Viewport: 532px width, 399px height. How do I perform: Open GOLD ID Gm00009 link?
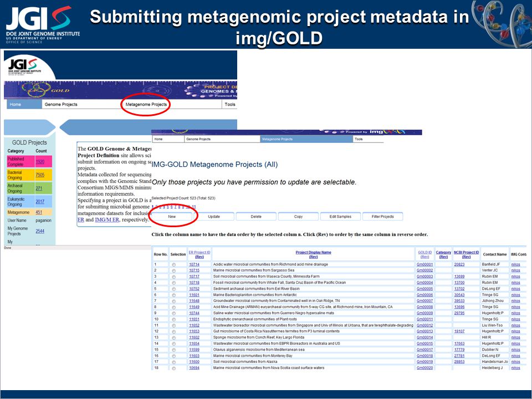click(x=425, y=313)
